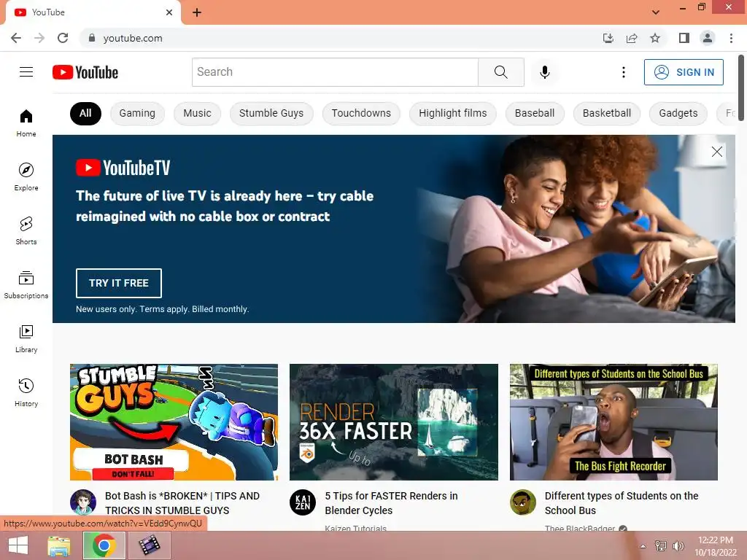Reload the page

tap(63, 38)
